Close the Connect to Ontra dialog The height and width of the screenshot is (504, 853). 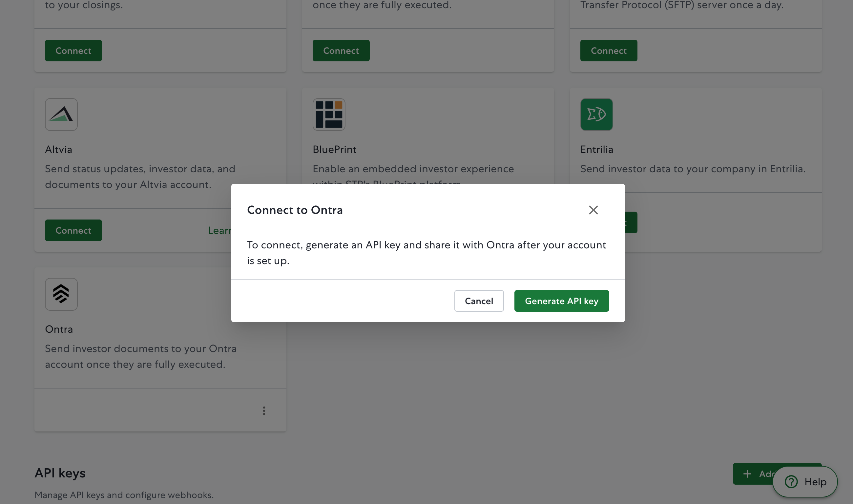click(593, 210)
